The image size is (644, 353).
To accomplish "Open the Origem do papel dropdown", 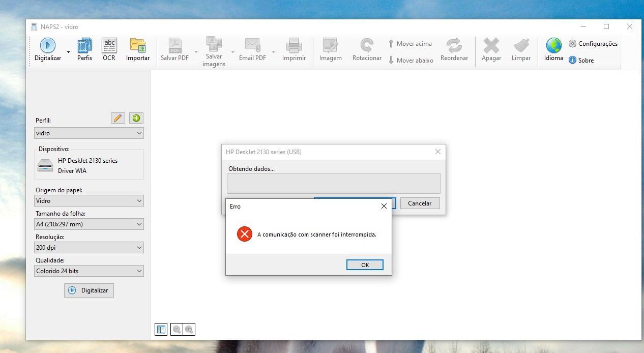I will click(x=89, y=200).
